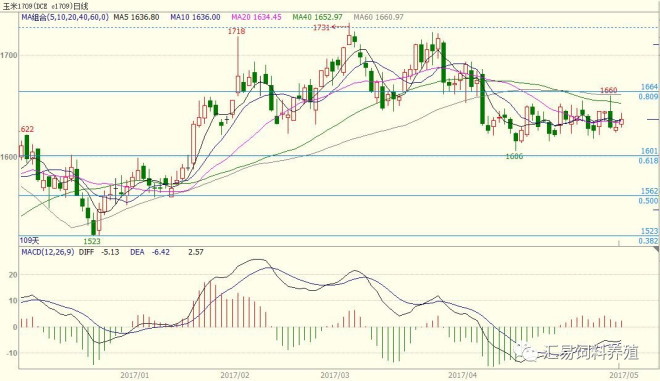Click the 2017/03 date axis label
This screenshot has height=381, width=660.
point(335,375)
